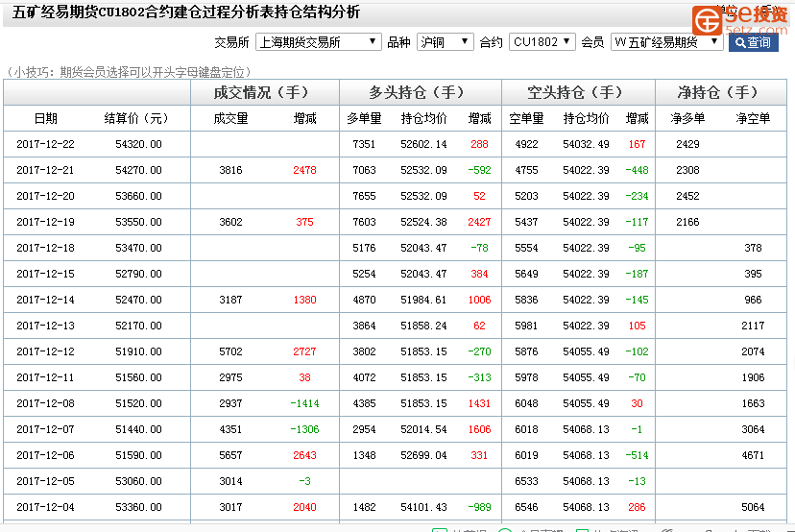Click the 净空单 column header

click(753, 119)
